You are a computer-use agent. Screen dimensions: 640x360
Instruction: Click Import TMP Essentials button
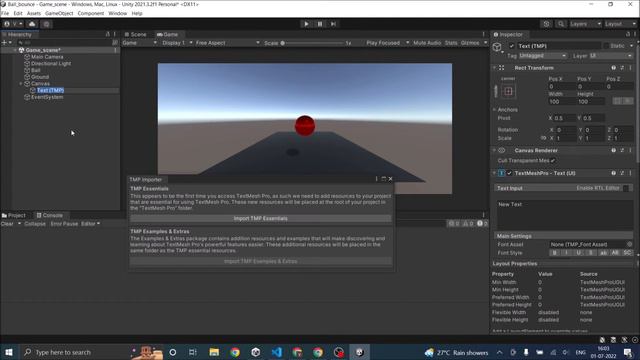260,218
